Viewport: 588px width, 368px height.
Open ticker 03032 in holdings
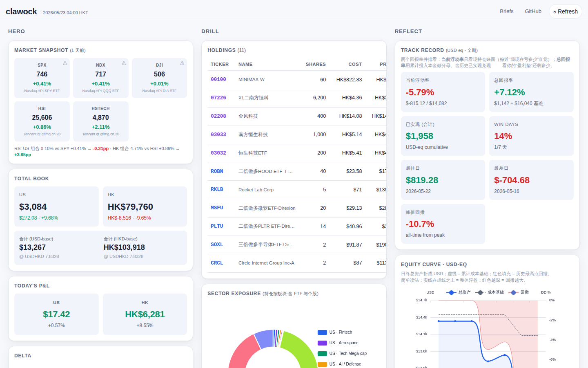[x=218, y=153]
